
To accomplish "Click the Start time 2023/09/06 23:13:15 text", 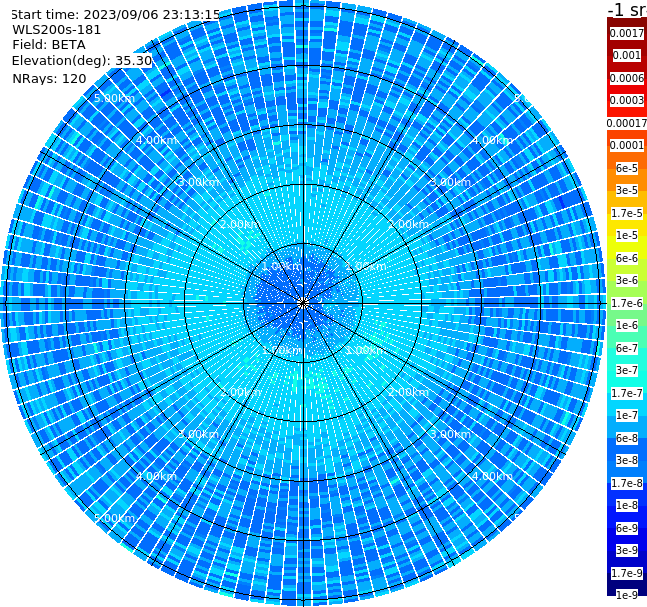I will click(116, 14).
